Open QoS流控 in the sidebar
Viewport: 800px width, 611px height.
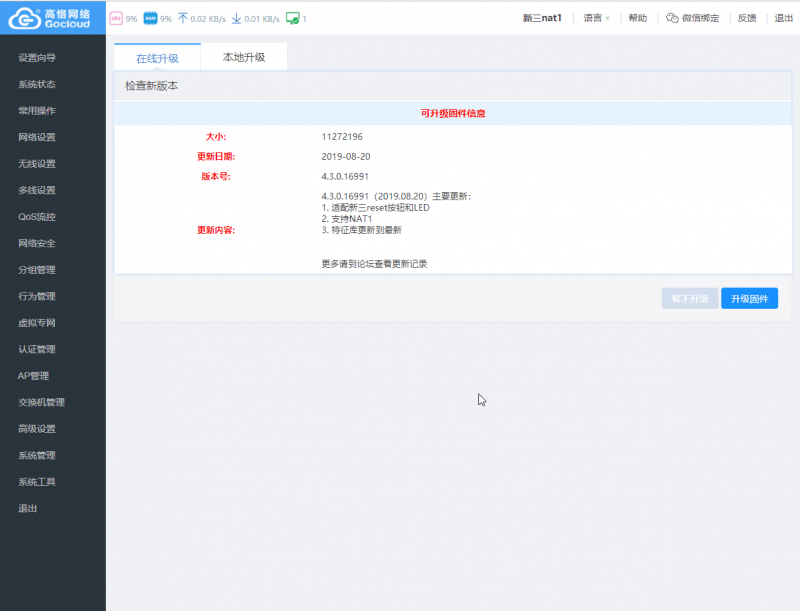click(x=37, y=217)
